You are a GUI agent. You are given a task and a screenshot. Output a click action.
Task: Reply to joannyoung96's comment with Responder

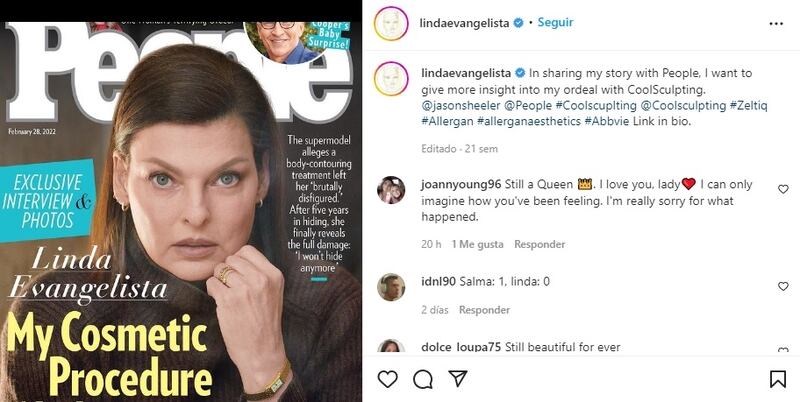pos(539,244)
